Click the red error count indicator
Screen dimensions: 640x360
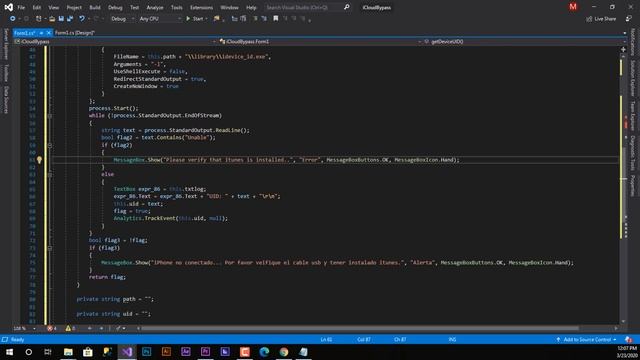click(x=52, y=328)
